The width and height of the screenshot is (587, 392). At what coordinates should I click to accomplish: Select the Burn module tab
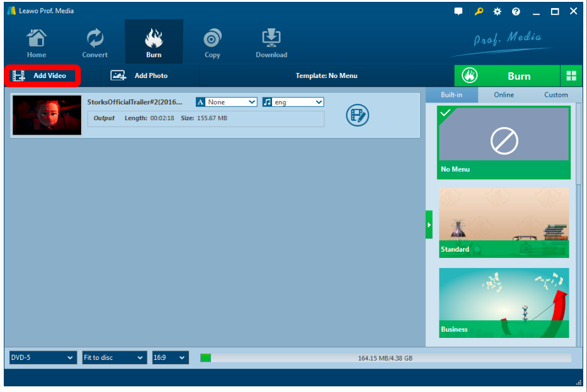point(154,42)
